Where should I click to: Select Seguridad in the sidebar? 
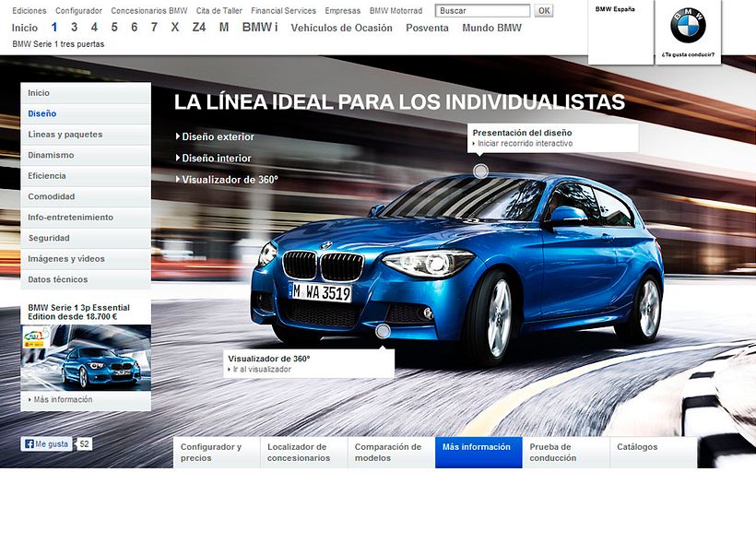click(86, 238)
